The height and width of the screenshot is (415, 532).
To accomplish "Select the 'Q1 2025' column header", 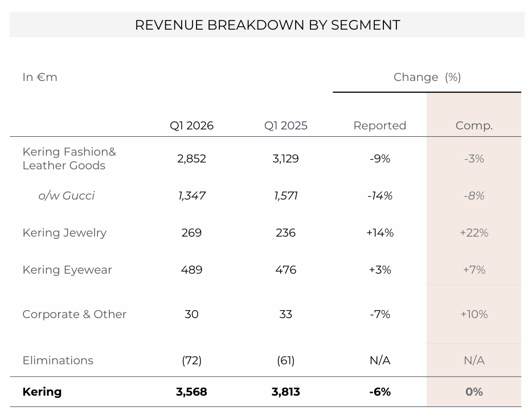I will pos(286,125).
